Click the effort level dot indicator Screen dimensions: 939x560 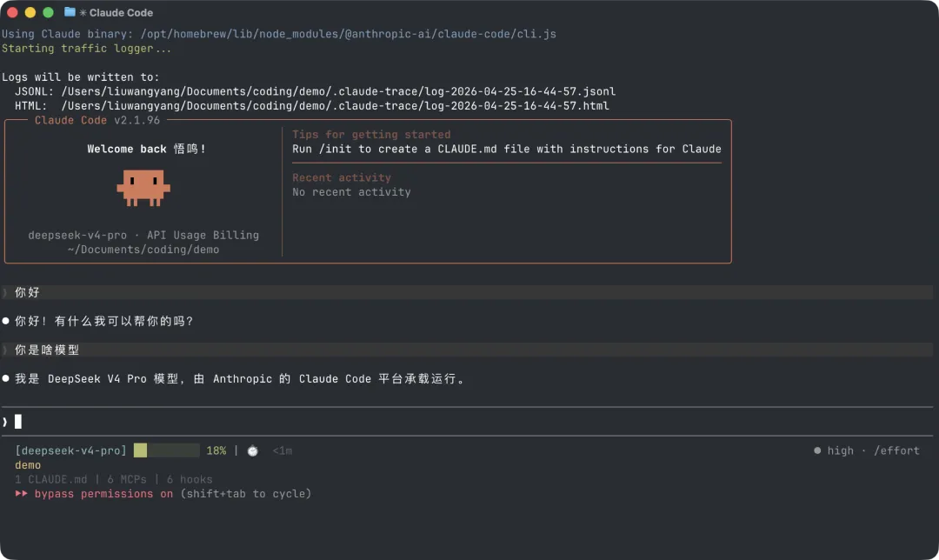point(816,450)
